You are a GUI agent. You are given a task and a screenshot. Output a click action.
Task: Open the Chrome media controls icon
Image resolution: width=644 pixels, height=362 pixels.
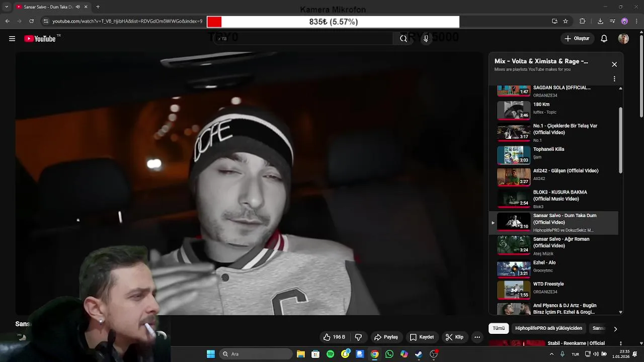click(x=612, y=21)
